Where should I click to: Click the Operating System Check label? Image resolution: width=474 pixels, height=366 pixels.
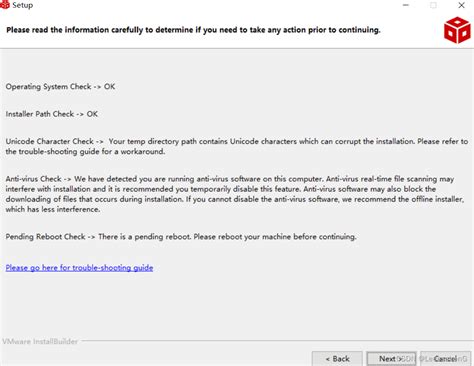click(x=48, y=87)
